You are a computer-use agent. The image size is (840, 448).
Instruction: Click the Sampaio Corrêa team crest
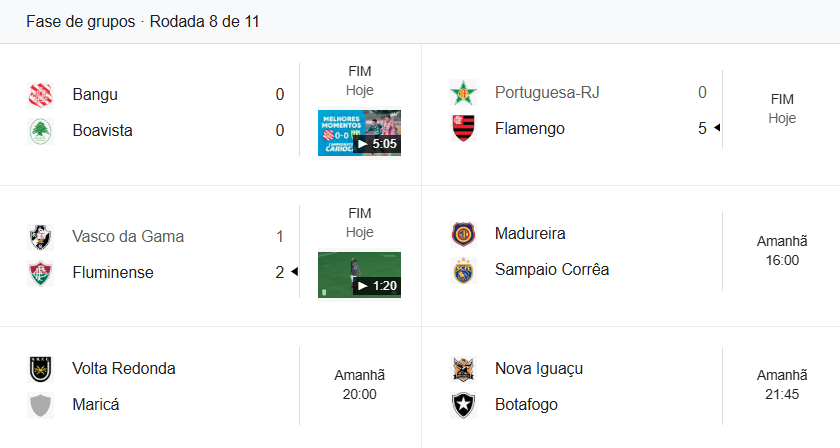[463, 269]
